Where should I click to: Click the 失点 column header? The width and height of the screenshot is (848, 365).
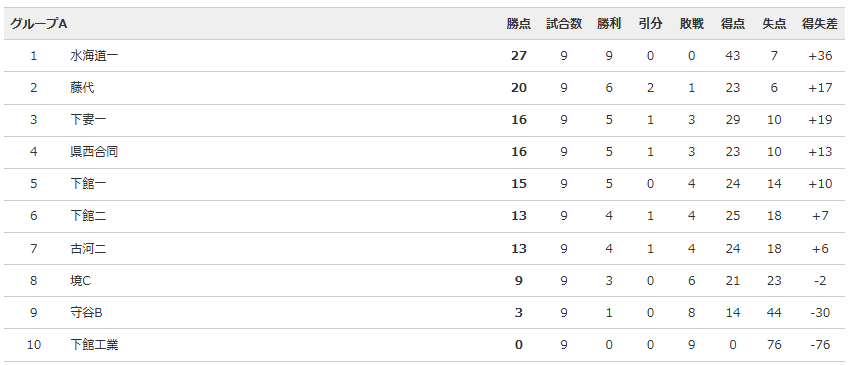tap(774, 24)
